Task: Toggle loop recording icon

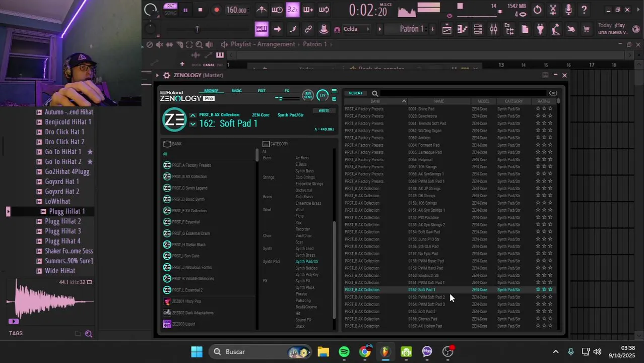Action: point(324,10)
